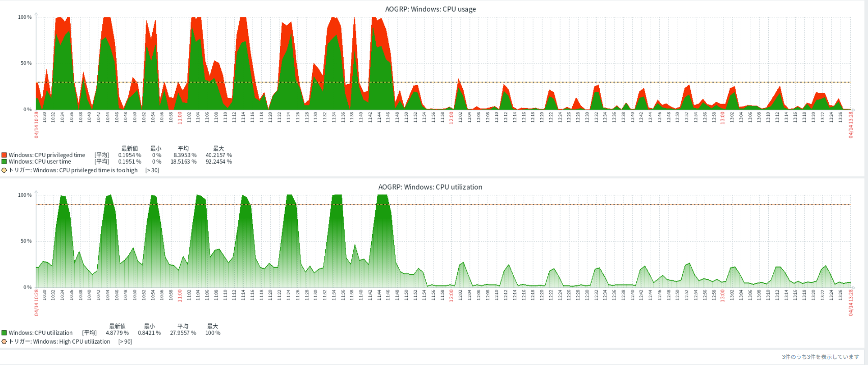Click the High CPU utilization trigger circle icon

tap(4, 342)
